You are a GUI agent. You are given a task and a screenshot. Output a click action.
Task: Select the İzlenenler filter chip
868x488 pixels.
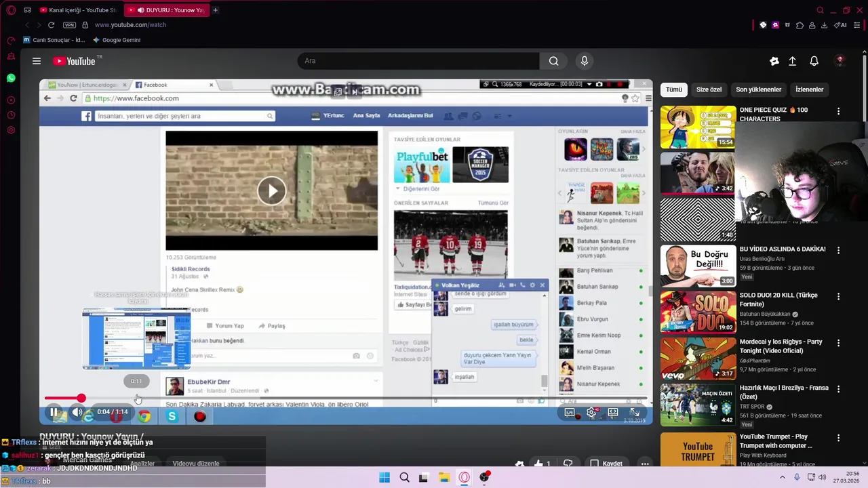coord(809,89)
